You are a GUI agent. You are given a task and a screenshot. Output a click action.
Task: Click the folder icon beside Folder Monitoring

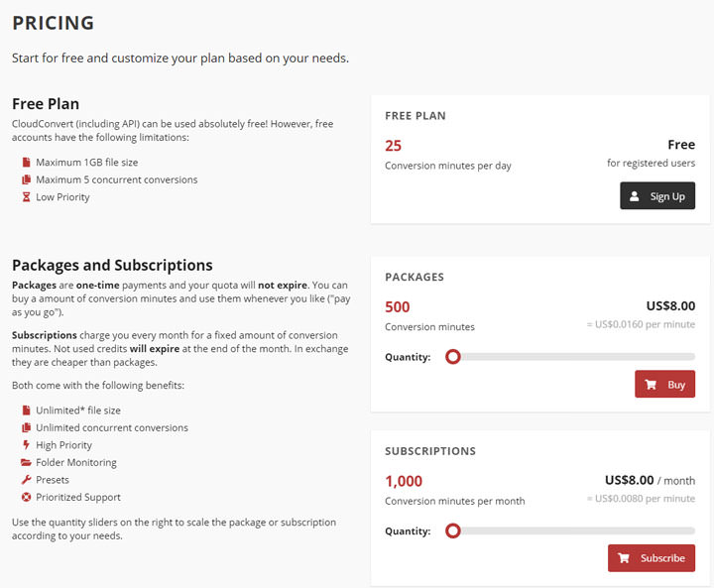tap(27, 463)
